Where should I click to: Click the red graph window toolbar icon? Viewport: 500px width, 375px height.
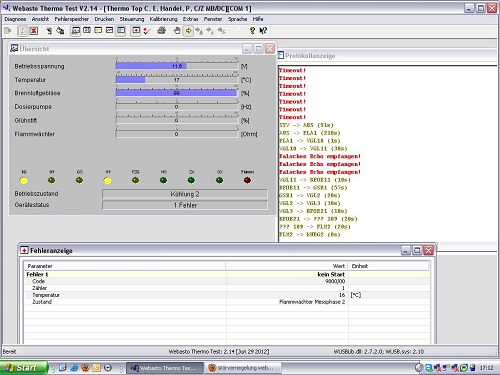109,31
